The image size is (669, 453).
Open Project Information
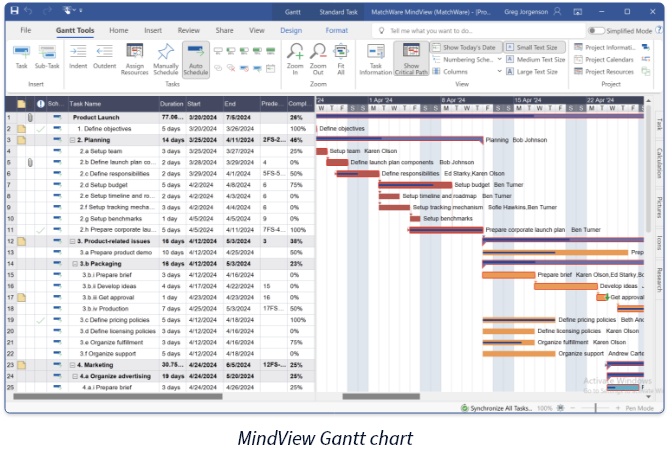pyautogui.click(x=605, y=47)
